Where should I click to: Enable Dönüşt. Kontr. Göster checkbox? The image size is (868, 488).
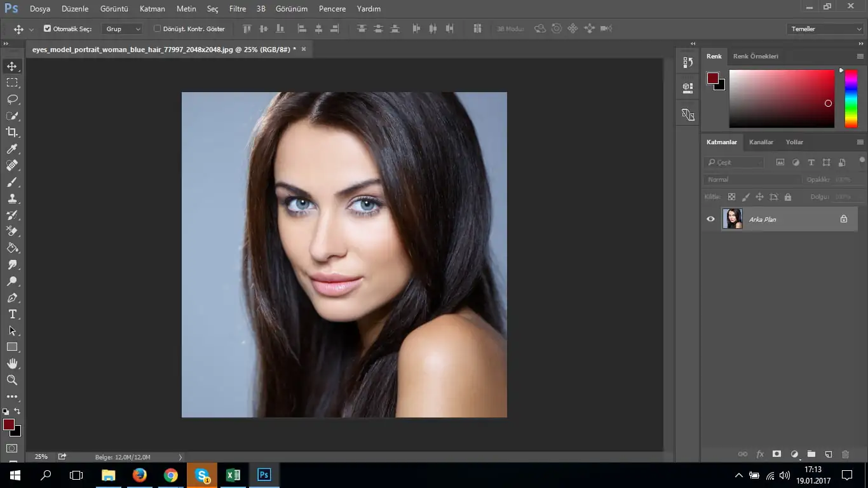point(158,29)
